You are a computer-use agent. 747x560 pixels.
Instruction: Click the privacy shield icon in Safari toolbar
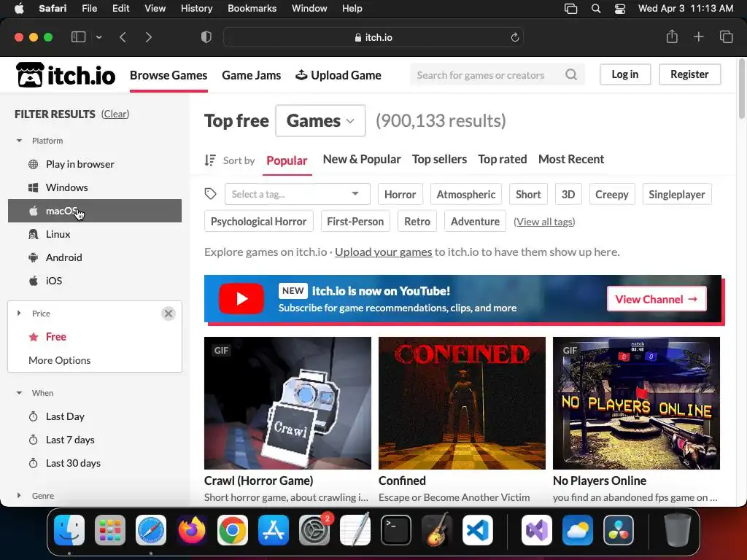click(x=206, y=37)
